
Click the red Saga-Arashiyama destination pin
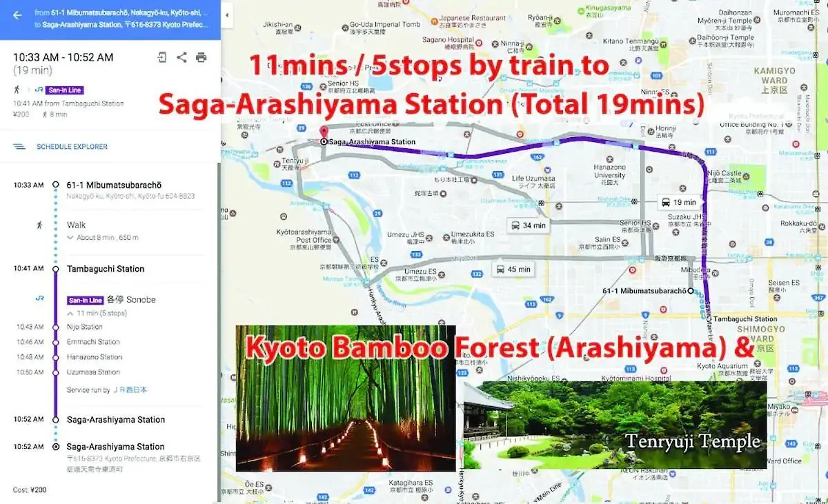322,133
